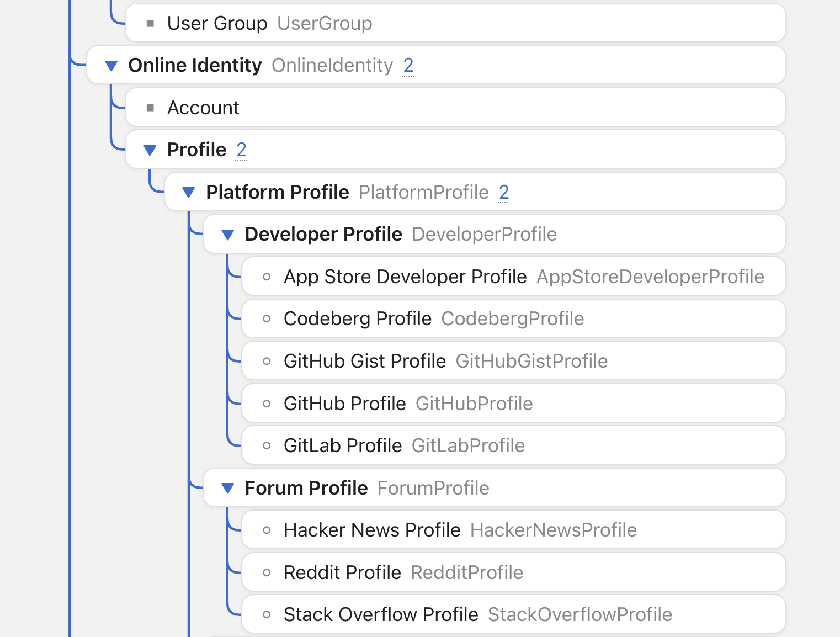Select the Hacker News Profile item
The height and width of the screenshot is (637, 840).
point(514,530)
